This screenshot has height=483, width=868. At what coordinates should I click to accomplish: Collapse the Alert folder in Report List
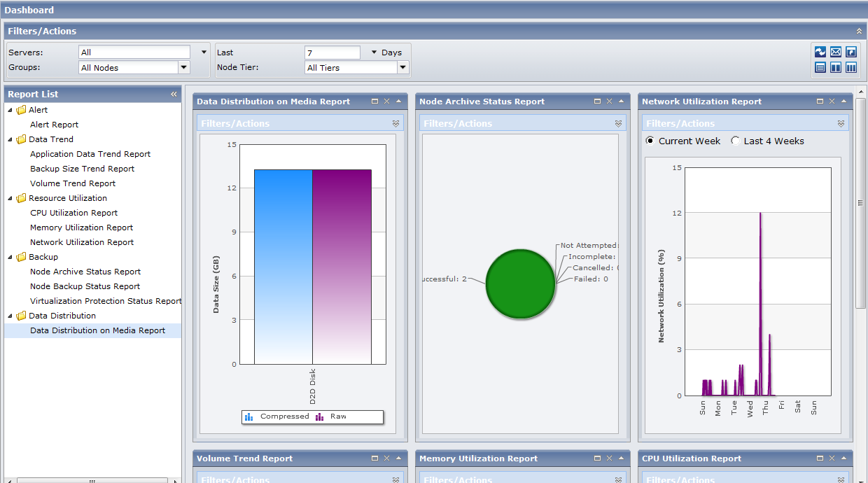[8, 109]
